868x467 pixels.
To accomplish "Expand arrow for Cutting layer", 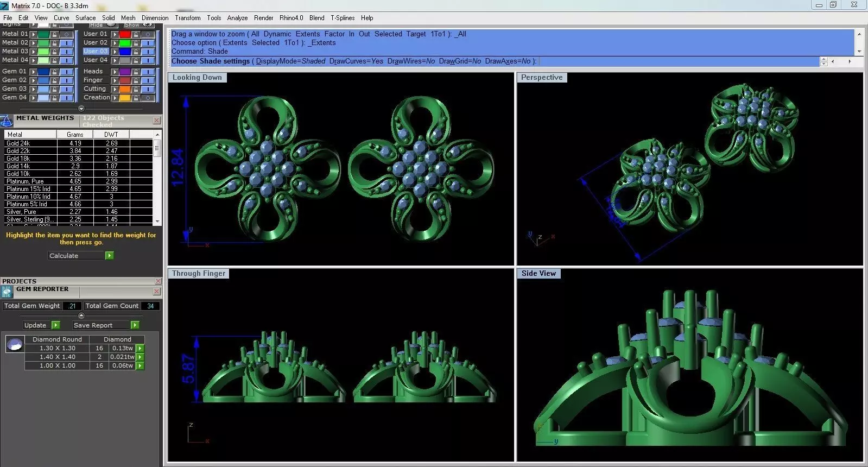I will 115,89.
